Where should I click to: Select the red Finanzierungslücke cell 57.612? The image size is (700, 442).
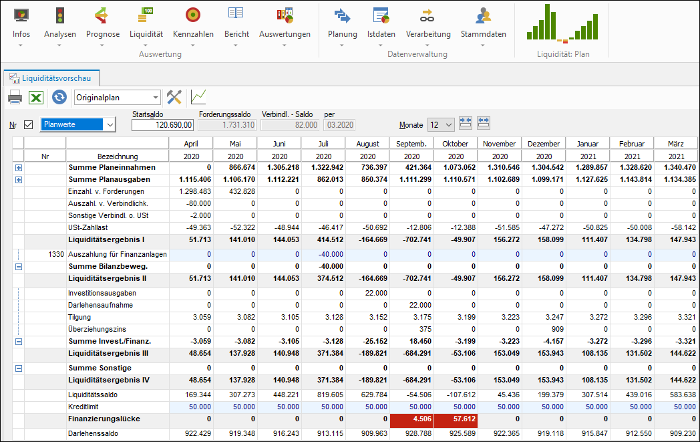[456, 421]
